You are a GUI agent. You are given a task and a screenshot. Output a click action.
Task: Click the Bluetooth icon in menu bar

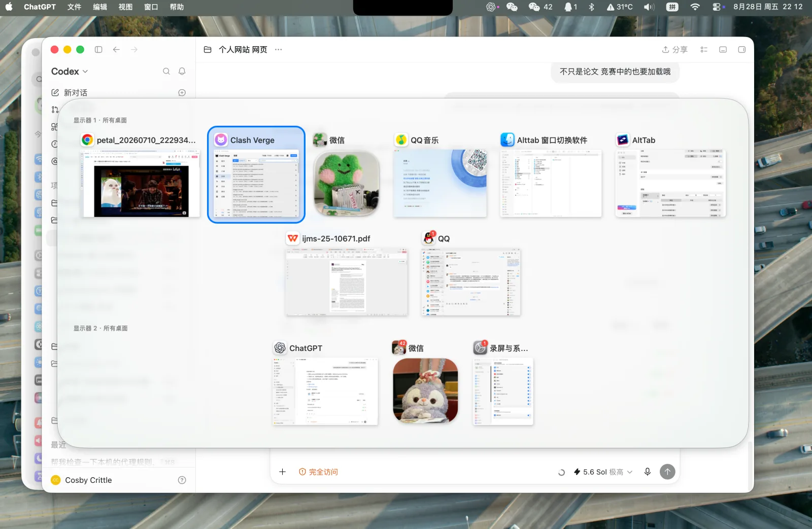[x=591, y=7]
